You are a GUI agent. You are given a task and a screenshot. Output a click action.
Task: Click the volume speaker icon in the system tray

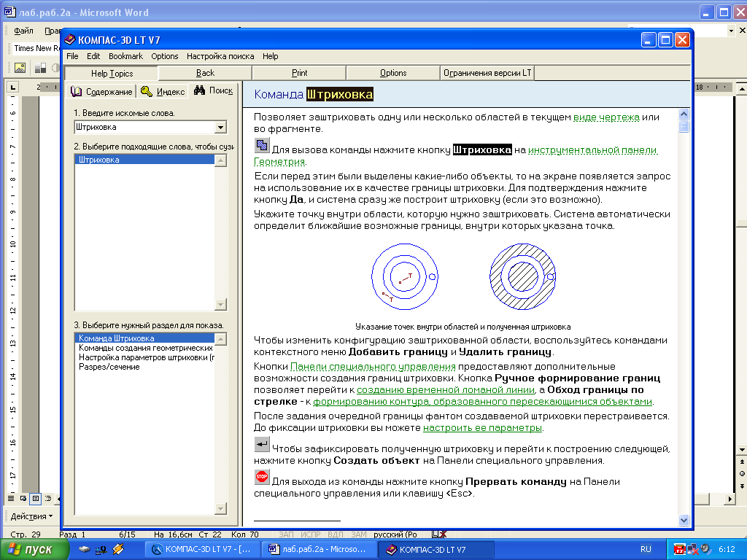[x=705, y=549]
